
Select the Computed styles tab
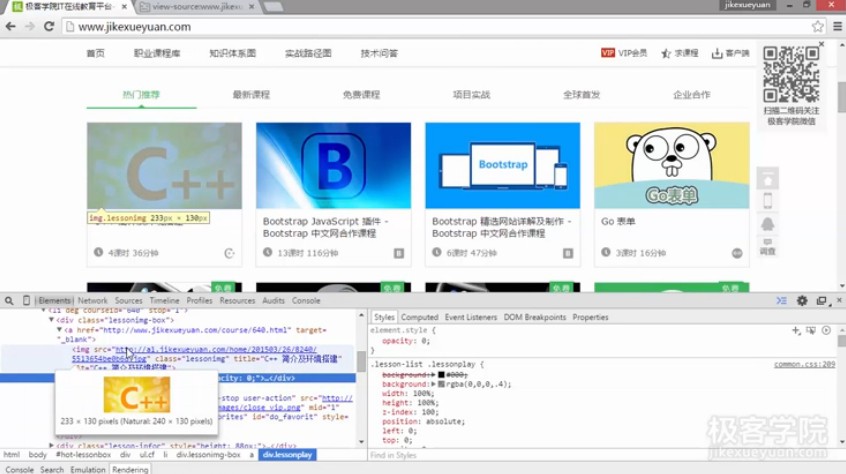tap(419, 317)
